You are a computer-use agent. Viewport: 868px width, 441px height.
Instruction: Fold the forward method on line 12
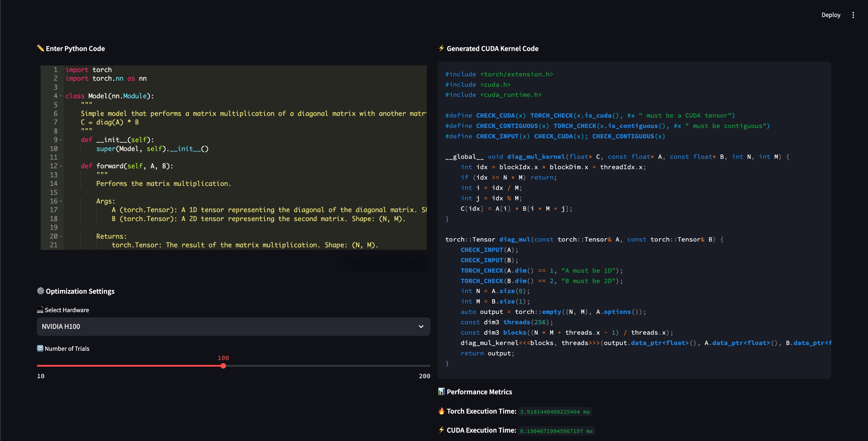[61, 166]
